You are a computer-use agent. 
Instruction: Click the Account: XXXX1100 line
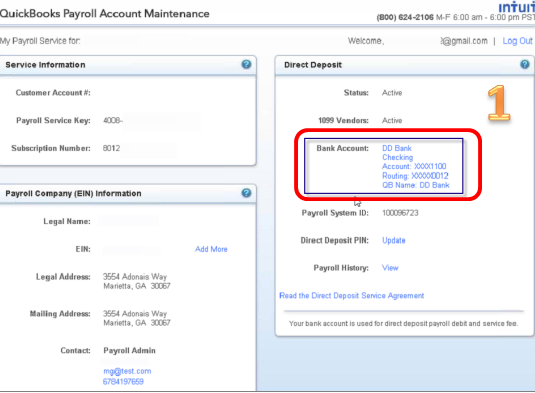click(x=414, y=166)
